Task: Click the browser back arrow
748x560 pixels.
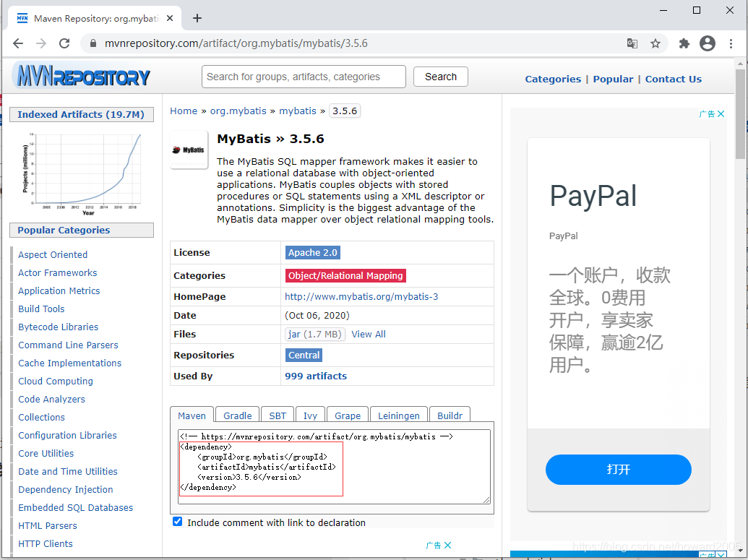Action: pos(18,43)
